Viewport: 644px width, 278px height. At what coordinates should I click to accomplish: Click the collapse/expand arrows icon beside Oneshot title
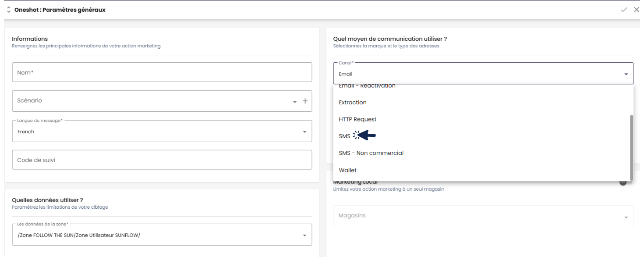[9, 10]
